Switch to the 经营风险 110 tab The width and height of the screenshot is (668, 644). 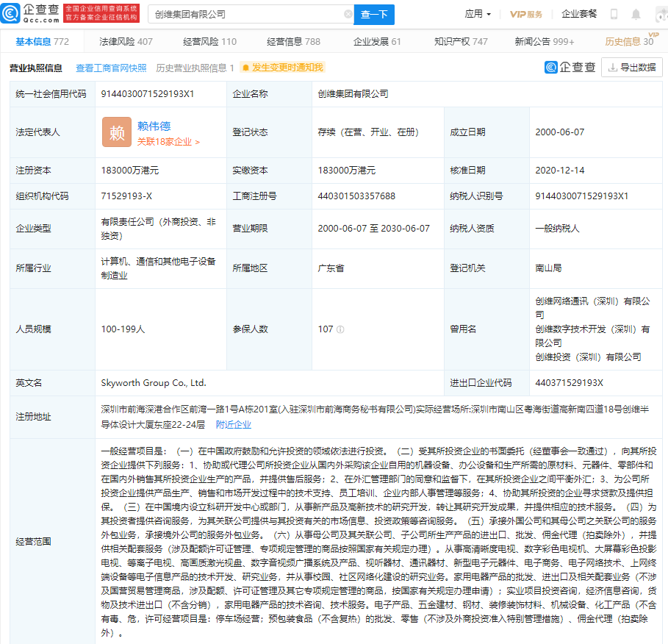209,42
